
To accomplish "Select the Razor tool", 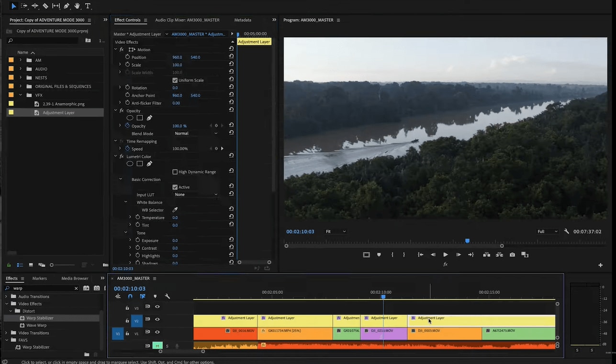I will 45,6.
